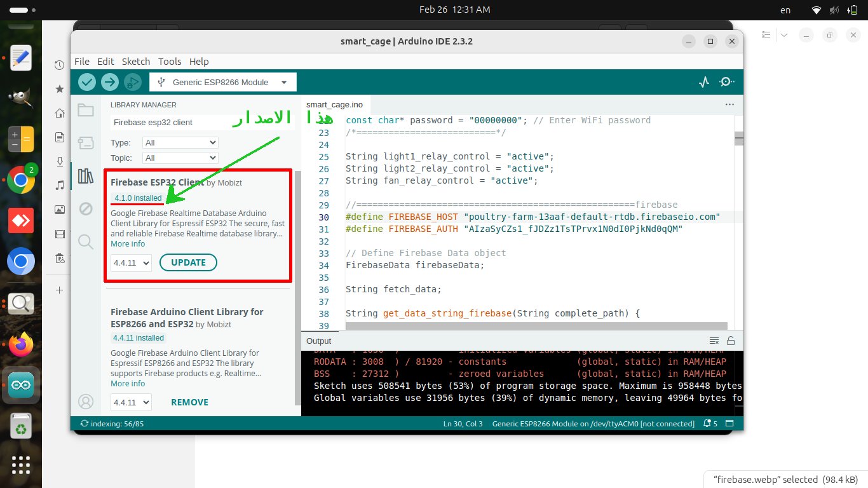Open Starred in Files sidebar
868x488 pixels.
point(59,89)
